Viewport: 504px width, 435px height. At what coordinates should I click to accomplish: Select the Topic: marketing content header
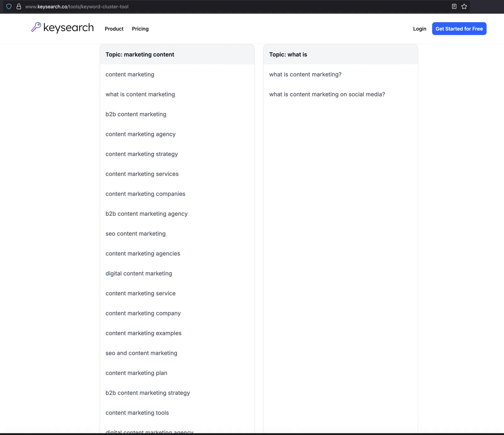[177, 54]
